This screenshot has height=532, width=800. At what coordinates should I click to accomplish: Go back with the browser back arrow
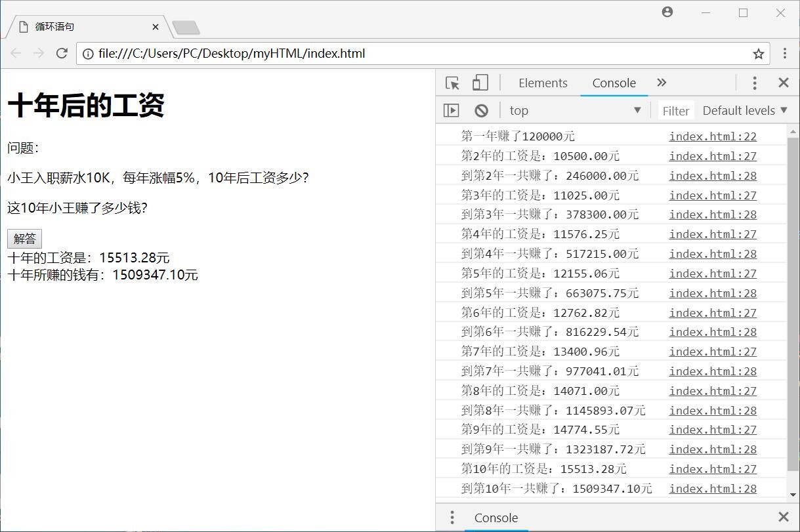(x=16, y=53)
